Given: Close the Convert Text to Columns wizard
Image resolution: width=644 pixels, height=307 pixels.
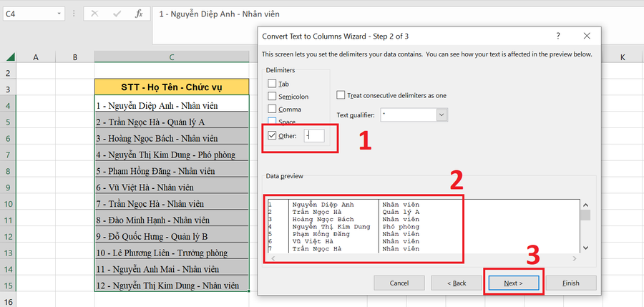Looking at the screenshot, I should pos(587,36).
